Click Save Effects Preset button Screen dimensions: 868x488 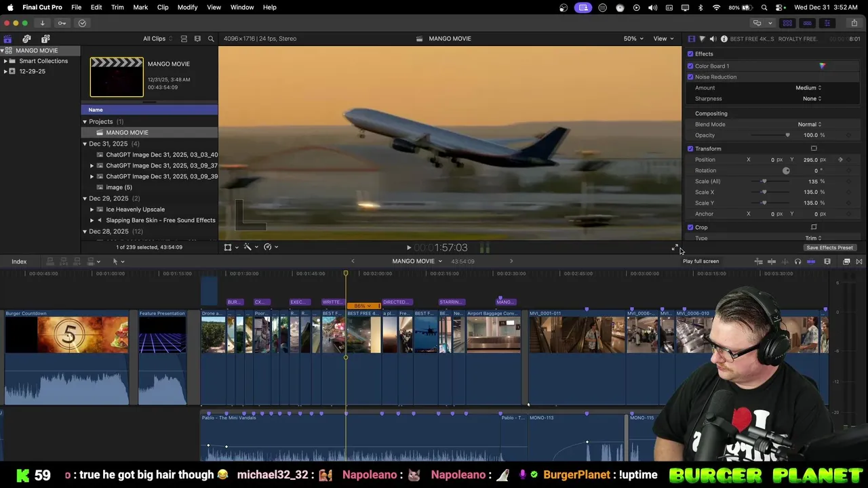click(x=829, y=248)
